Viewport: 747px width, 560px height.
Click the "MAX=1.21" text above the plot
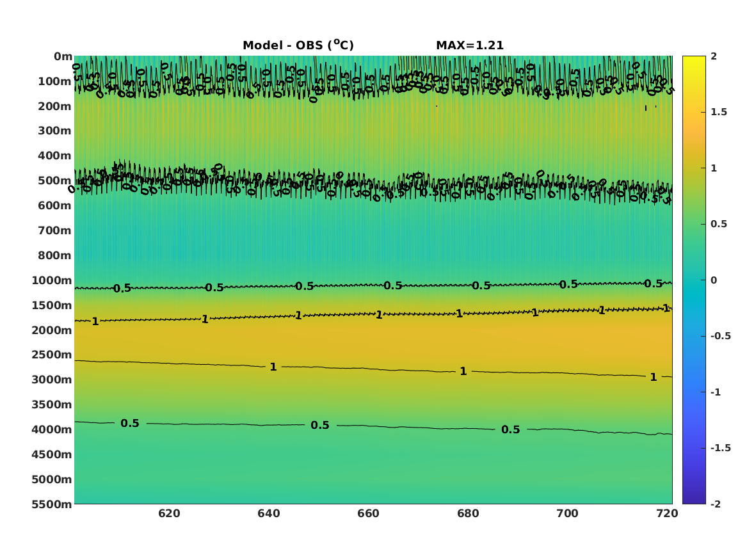[470, 45]
